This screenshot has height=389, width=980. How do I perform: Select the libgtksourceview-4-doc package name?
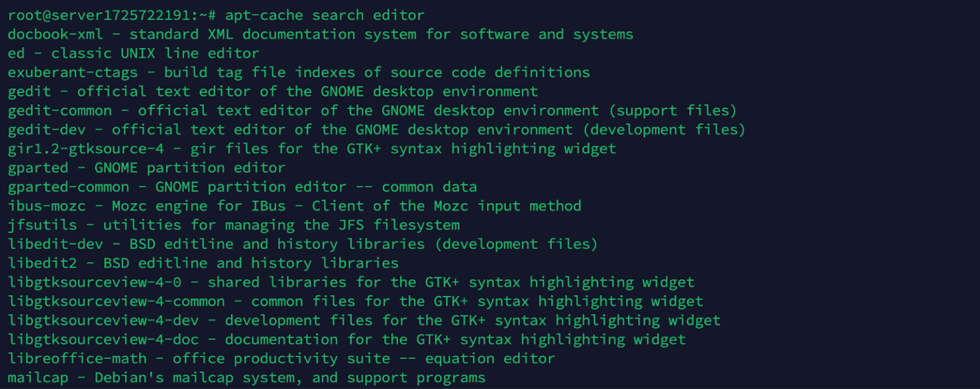[103, 340]
